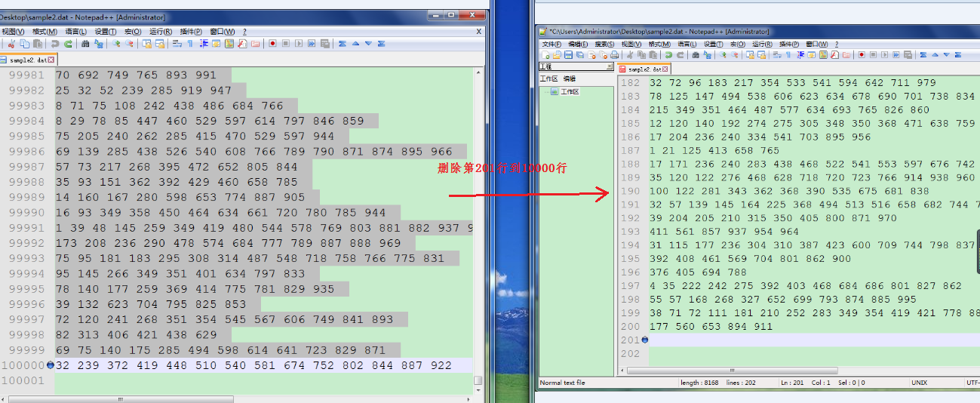Screen dimensions: 980x403
Task: Stop macro recording in right Notepad++ toolbar
Action: pos(873,54)
